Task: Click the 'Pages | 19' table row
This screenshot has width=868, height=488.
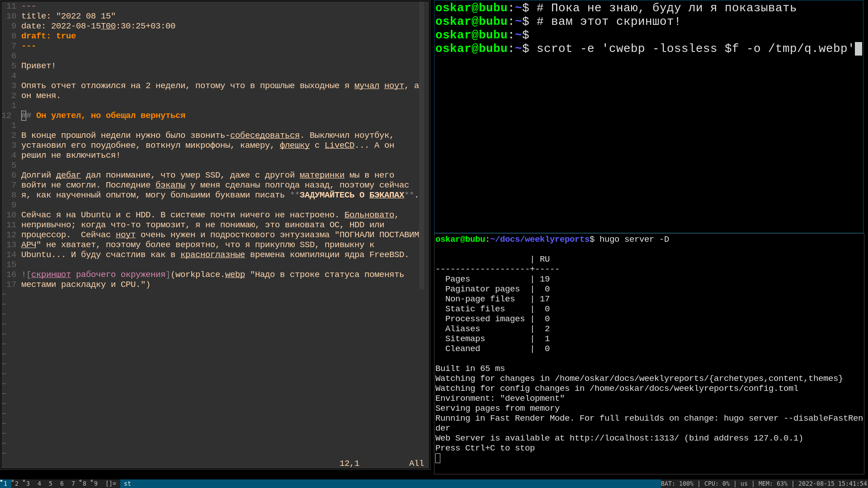Action: (x=497, y=279)
